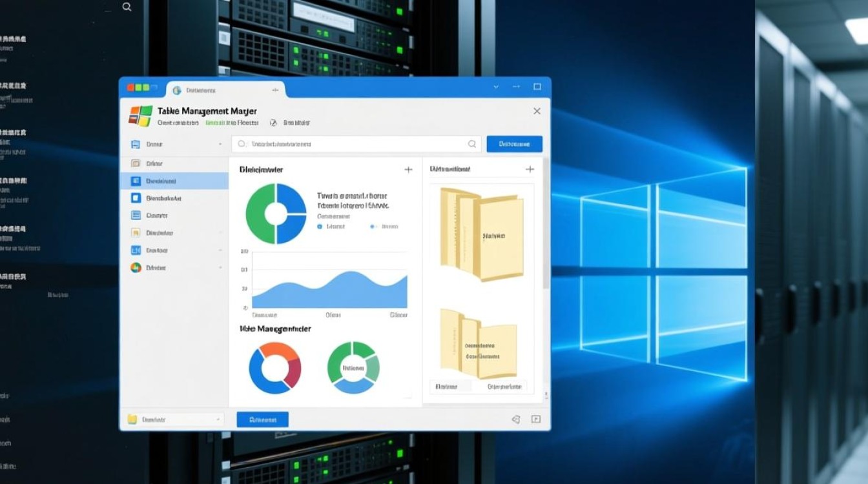Toggle the second legend dot beside the donut chart
Image resolution: width=868 pixels, height=484 pixels.
(373, 227)
